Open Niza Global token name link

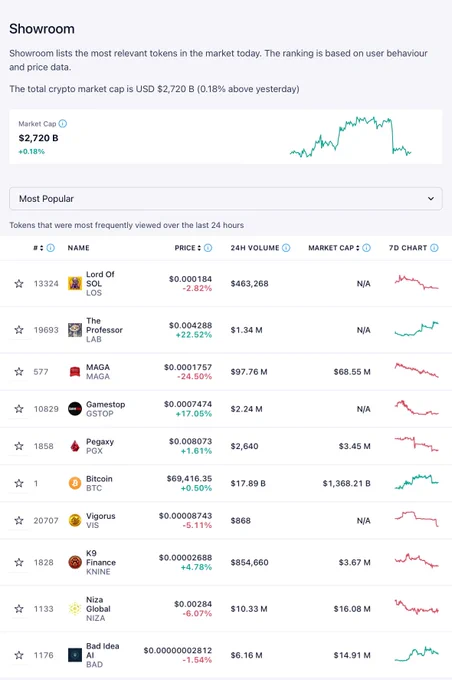pos(98,604)
